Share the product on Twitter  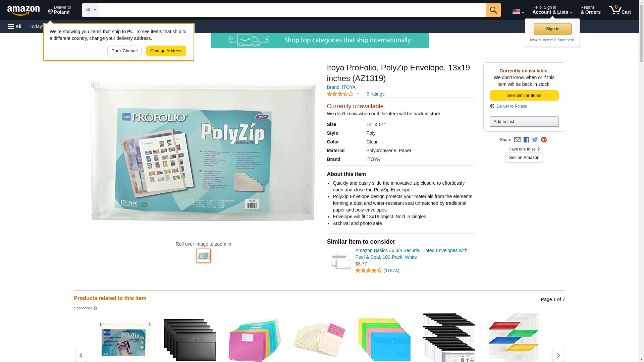coord(535,140)
